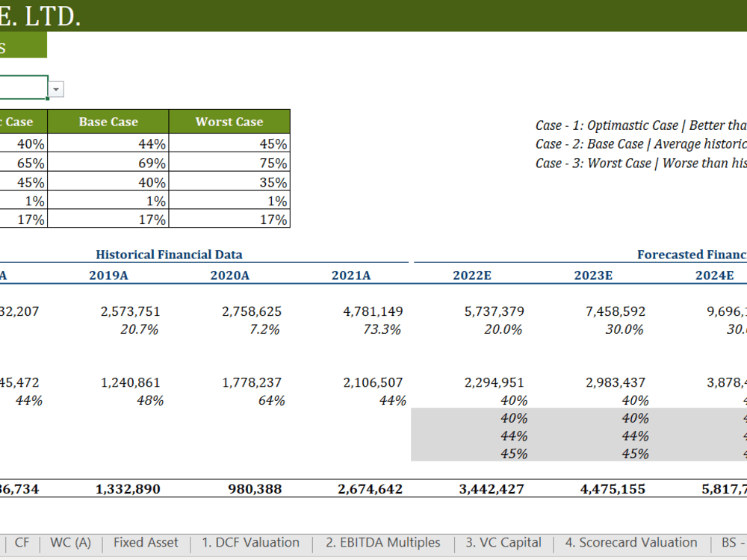
Task: Select the 2,983,437 forecast cost cell
Action: tap(616, 382)
